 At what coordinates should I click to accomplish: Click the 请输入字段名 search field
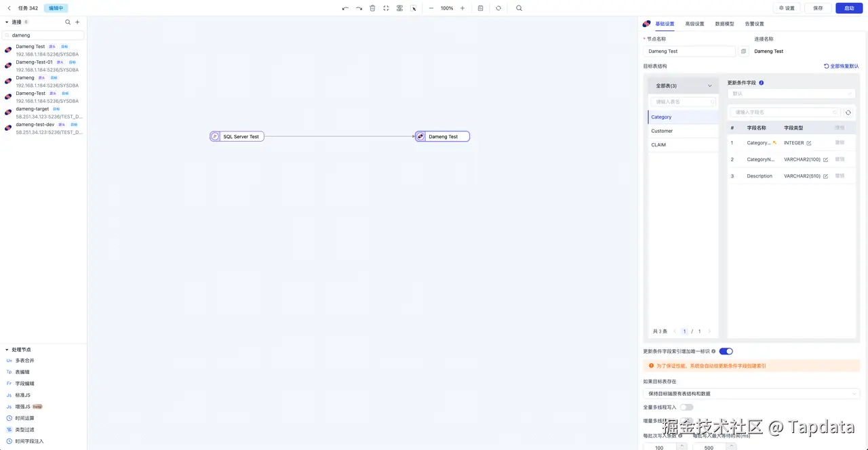click(785, 112)
